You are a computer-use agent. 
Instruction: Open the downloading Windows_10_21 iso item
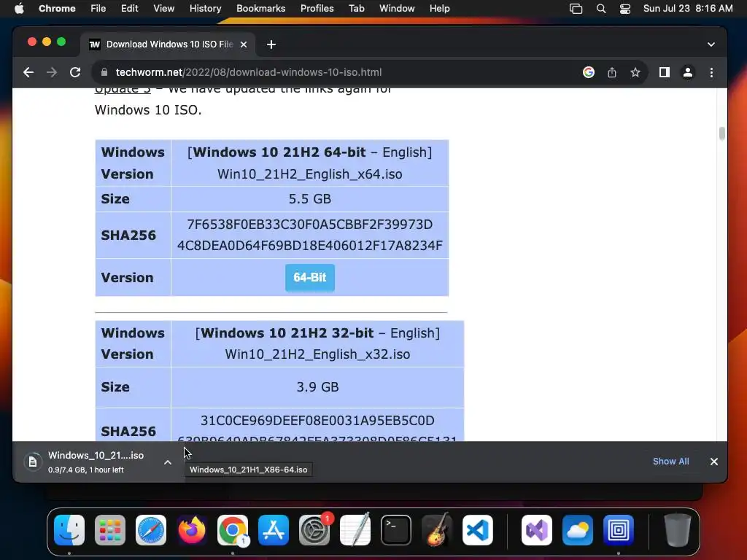(x=88, y=462)
